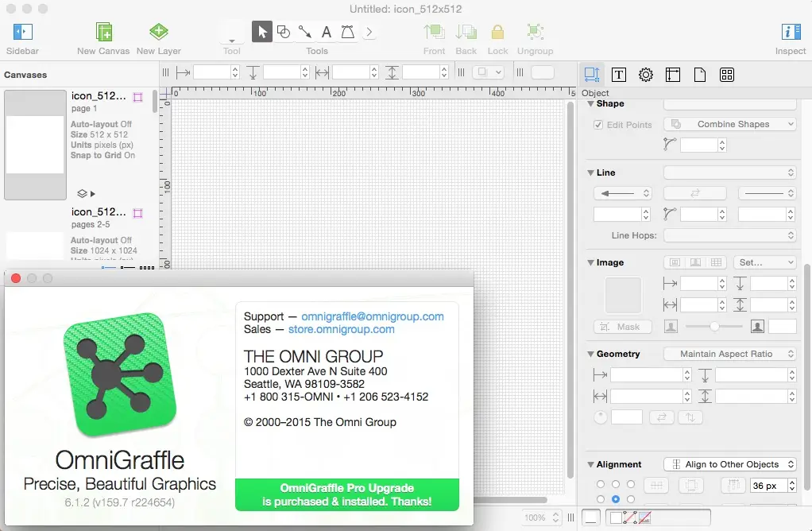Screen dimensions: 812x531
Task: Switch to the Stencils inspector tab
Action: point(726,75)
